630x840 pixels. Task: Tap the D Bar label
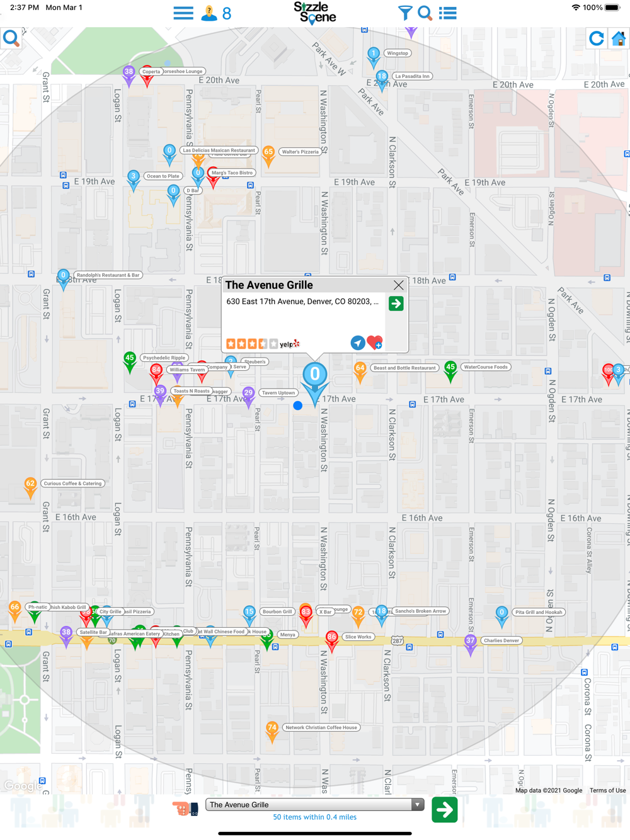(192, 190)
